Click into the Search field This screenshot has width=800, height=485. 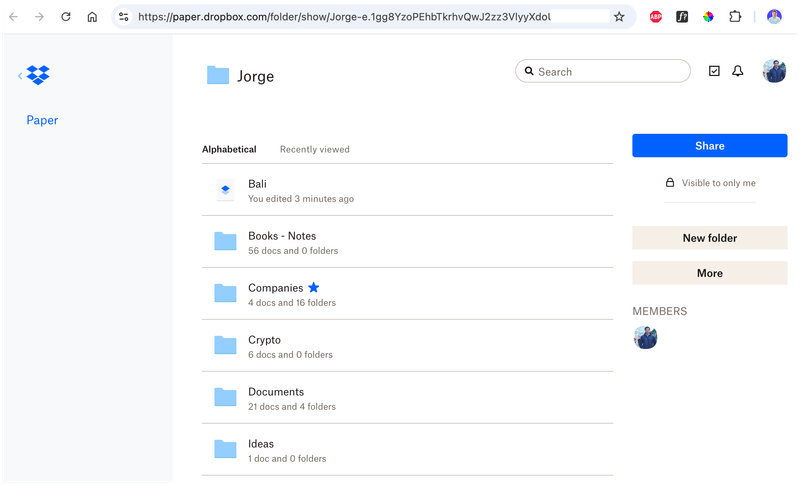(x=610, y=72)
